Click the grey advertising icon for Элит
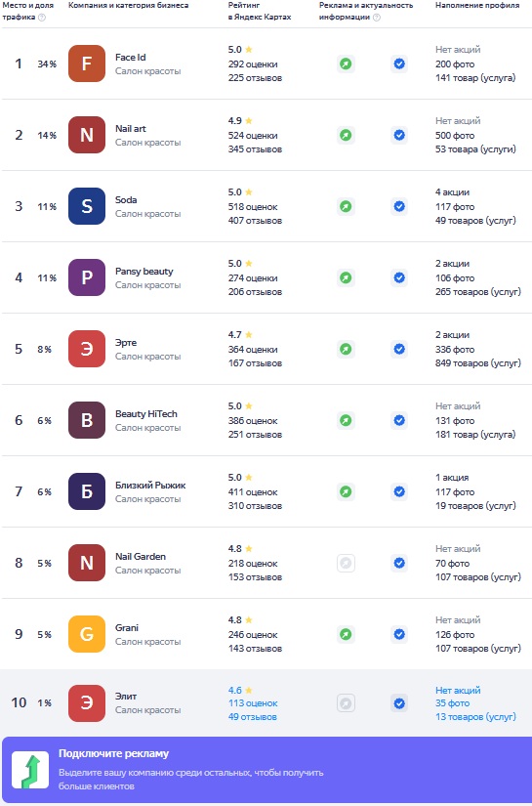The height and width of the screenshot is (806, 532). tap(347, 703)
